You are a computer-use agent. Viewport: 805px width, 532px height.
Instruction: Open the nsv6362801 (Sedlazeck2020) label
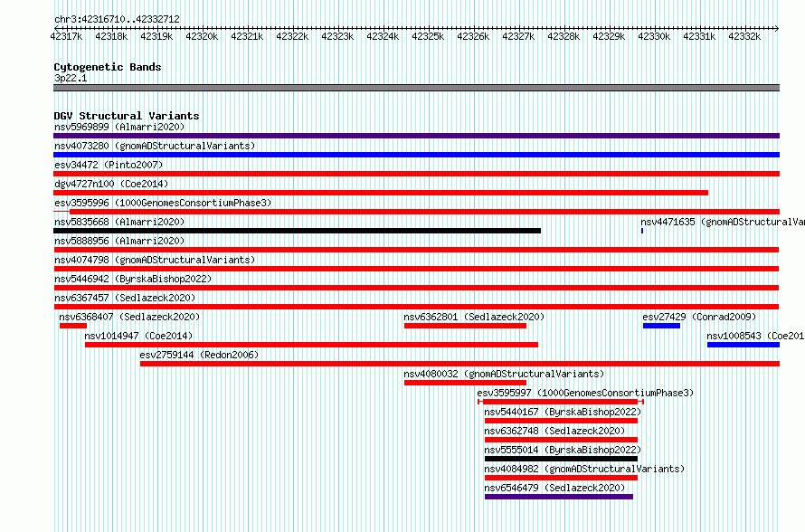[474, 317]
